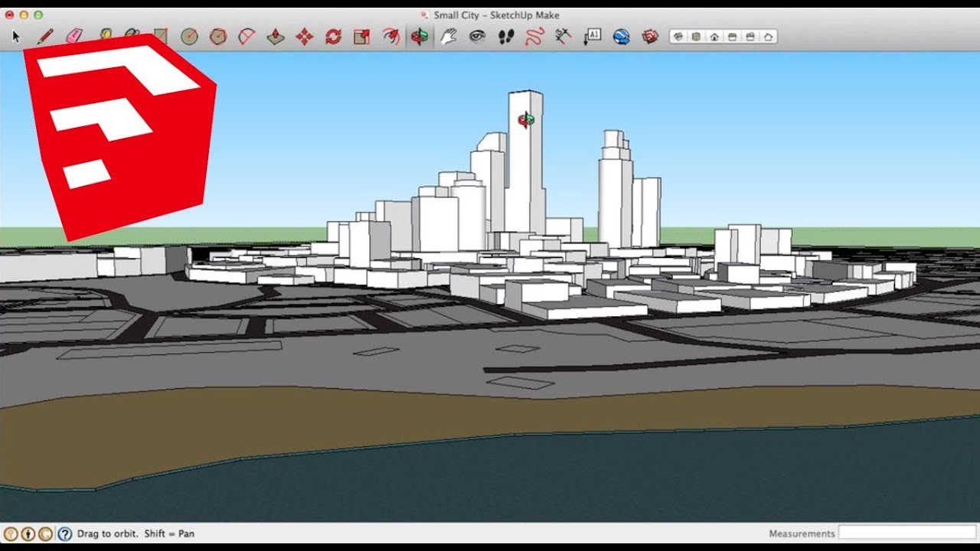This screenshot has height=551, width=980.
Task: Select the Circle drawing tool
Action: [189, 36]
